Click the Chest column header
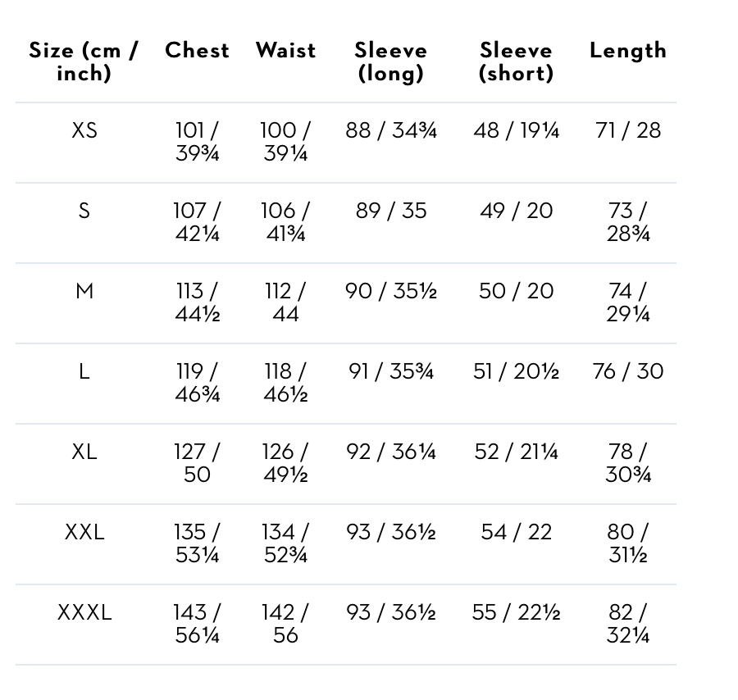The height and width of the screenshot is (700, 738). (x=197, y=50)
